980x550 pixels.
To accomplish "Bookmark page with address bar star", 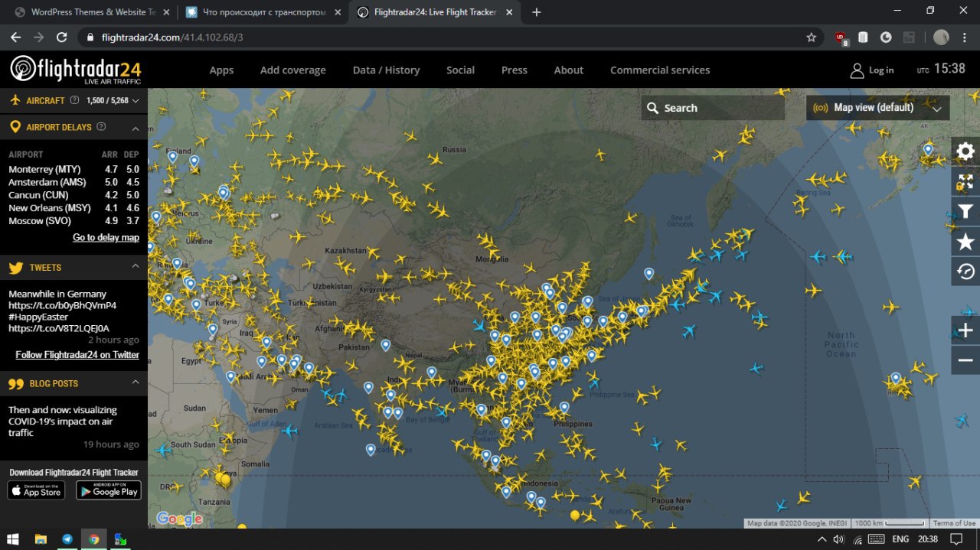I will pos(812,37).
